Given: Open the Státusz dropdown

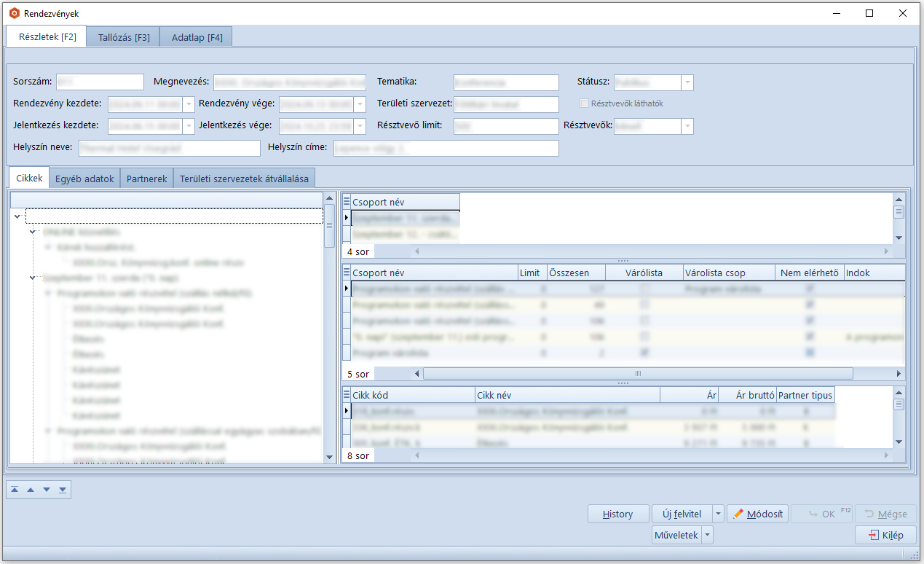Looking at the screenshot, I should (x=687, y=83).
